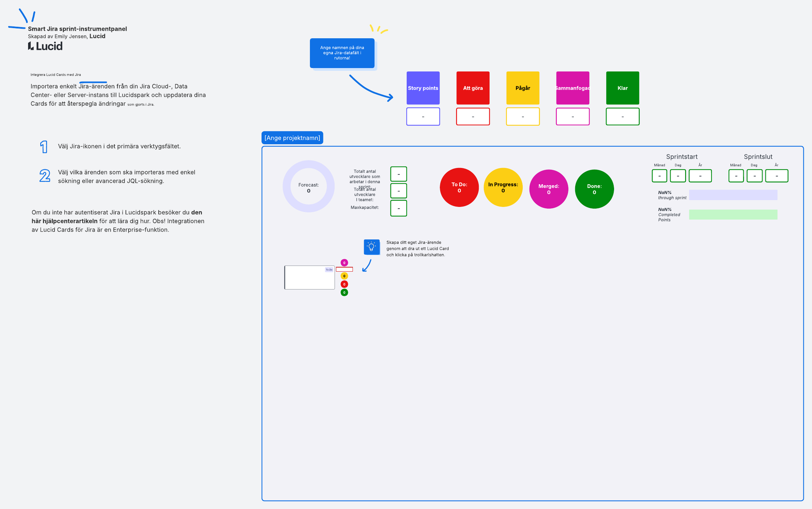Image resolution: width=812 pixels, height=509 pixels.
Task: Select the yellow Pågår box
Action: [523, 88]
